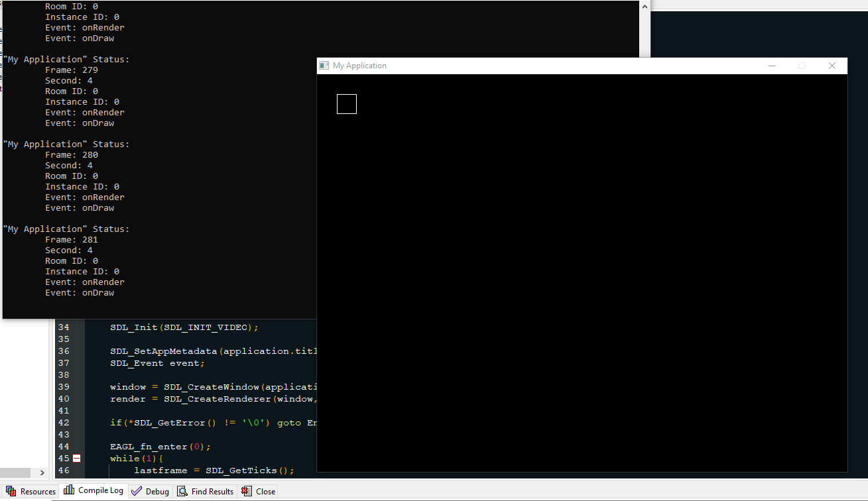Click the horizontal scrollbar right arrow in left panel

point(42,473)
